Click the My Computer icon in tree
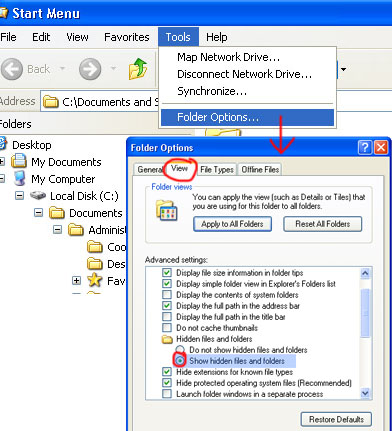392x431 pixels. tap(20, 179)
